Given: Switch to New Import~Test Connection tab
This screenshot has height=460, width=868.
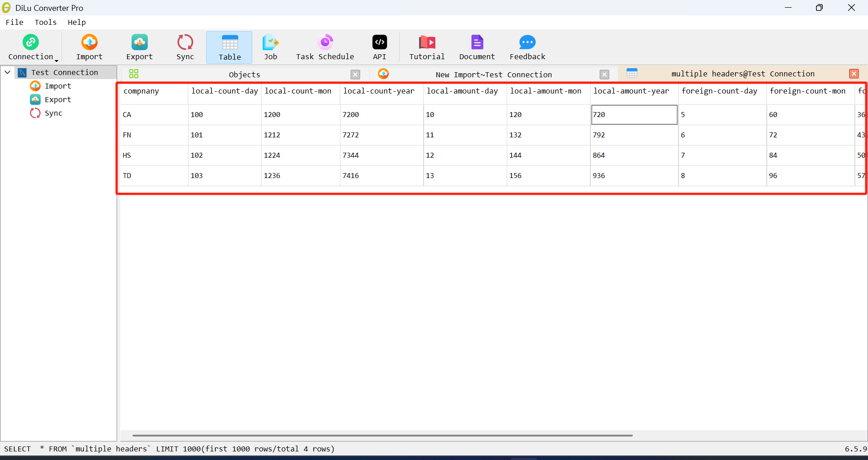Looking at the screenshot, I should [x=494, y=75].
